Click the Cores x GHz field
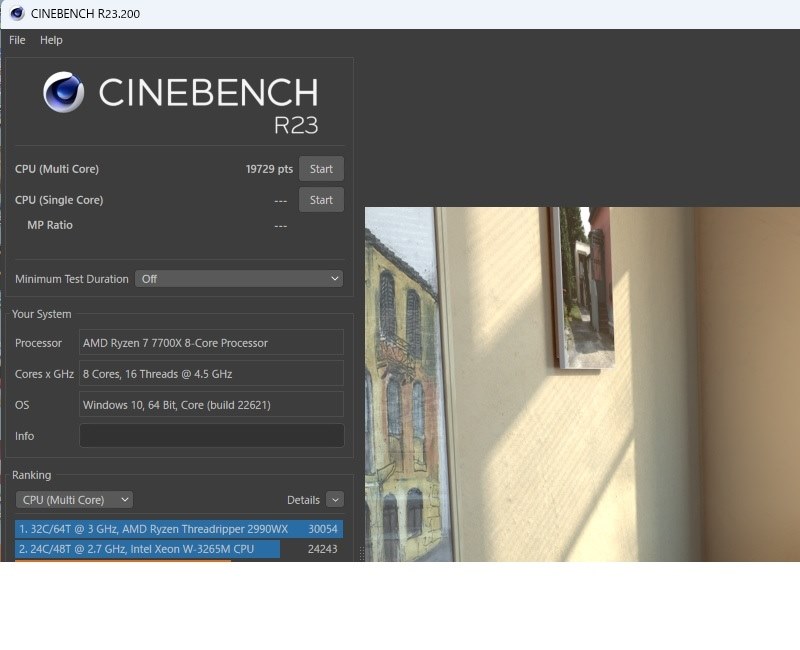Screen dimensions: 800x650 pos(212,374)
